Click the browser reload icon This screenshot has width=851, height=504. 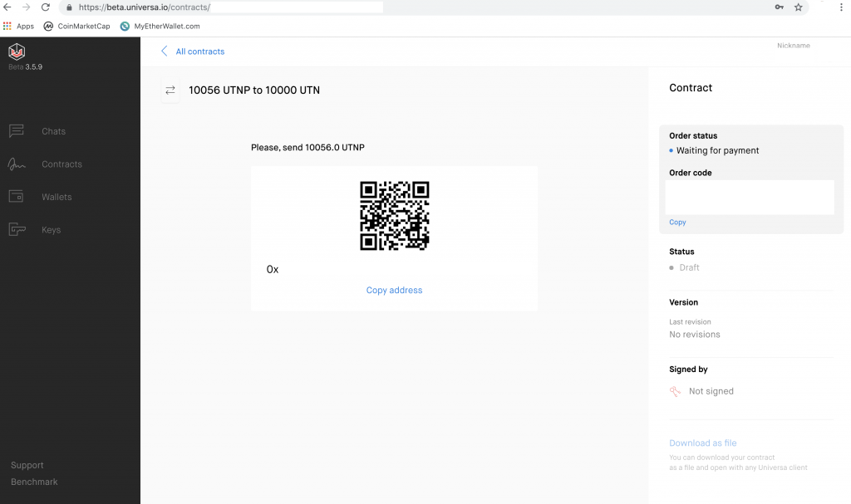point(44,7)
